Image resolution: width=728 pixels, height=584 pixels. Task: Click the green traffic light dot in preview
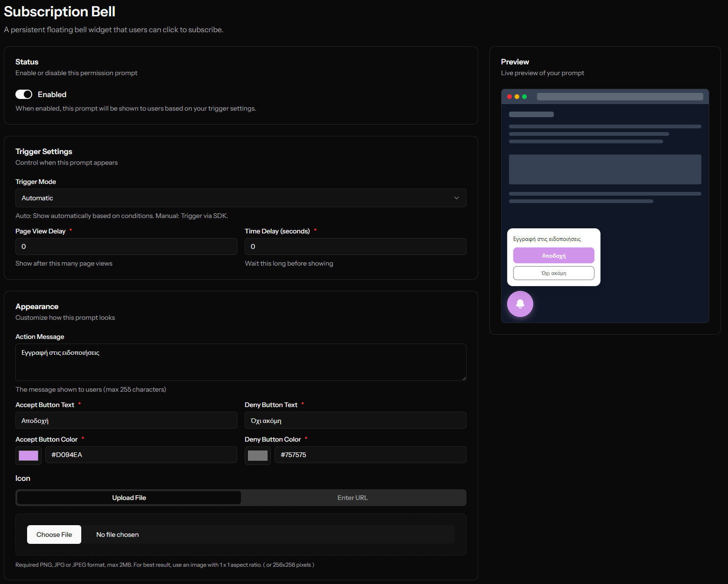[x=525, y=97]
